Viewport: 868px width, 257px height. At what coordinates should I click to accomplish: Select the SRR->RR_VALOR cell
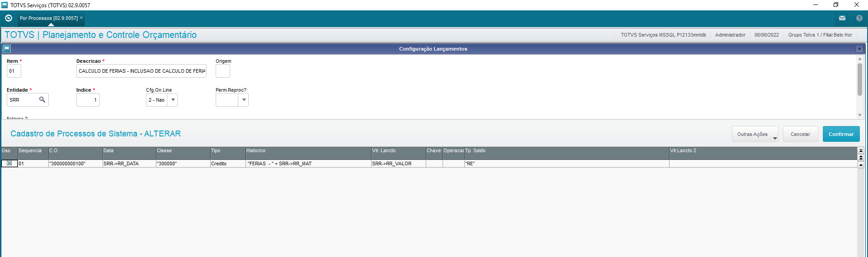point(398,164)
